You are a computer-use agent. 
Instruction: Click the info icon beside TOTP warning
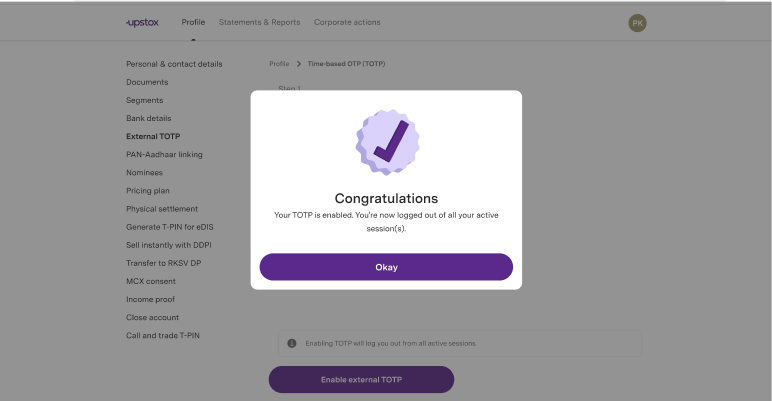coord(292,343)
